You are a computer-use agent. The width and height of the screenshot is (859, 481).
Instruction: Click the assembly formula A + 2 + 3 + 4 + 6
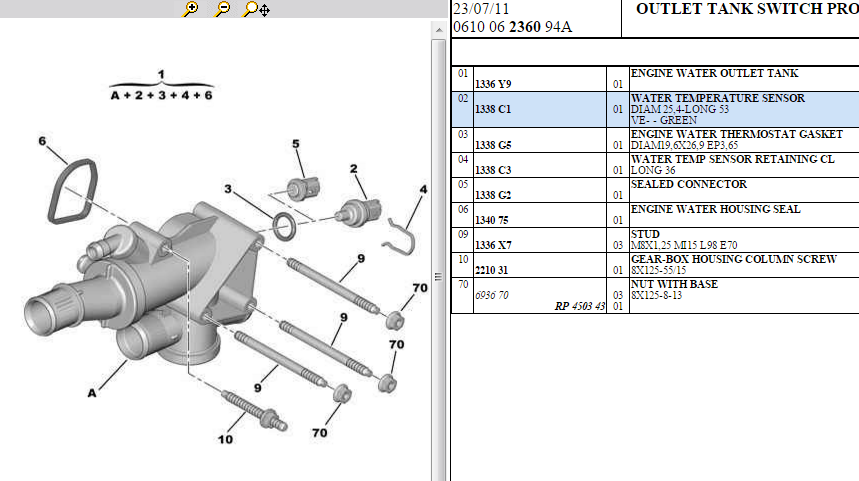[x=161, y=95]
